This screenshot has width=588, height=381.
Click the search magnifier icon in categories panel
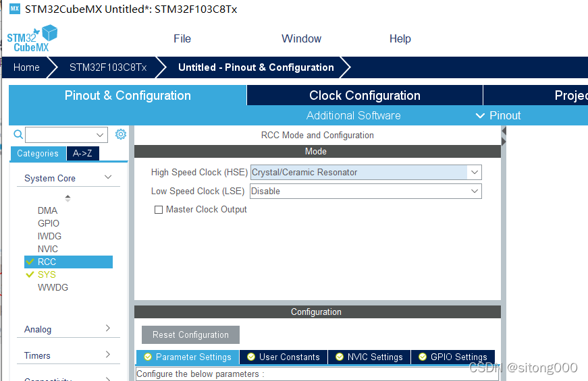(18, 134)
